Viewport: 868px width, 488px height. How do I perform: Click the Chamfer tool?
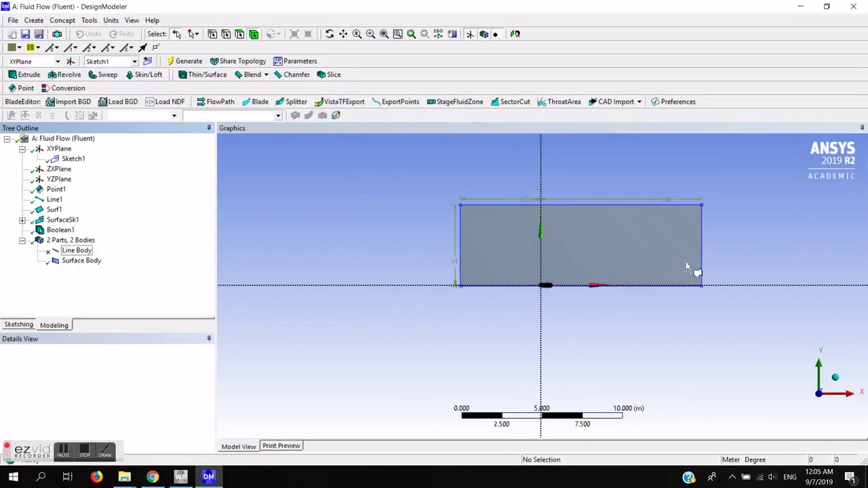(x=292, y=75)
